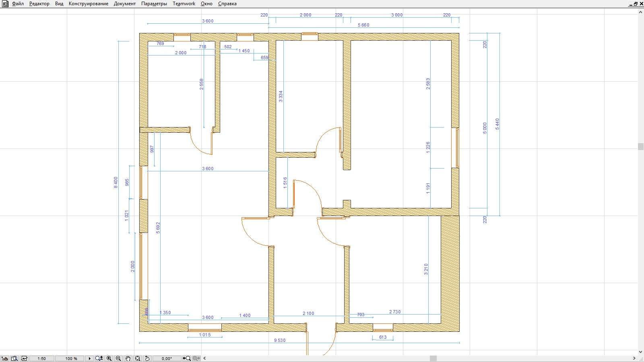Image resolution: width=644 pixels, height=362 pixels.
Task: Click the 5 660 dimension label at top
Action: point(363,25)
